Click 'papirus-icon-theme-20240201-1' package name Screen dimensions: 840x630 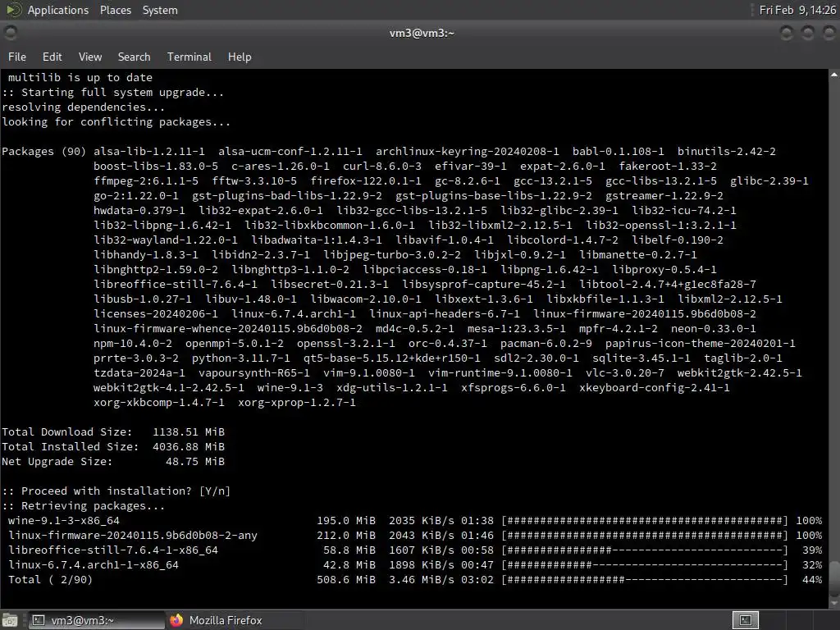(x=701, y=344)
